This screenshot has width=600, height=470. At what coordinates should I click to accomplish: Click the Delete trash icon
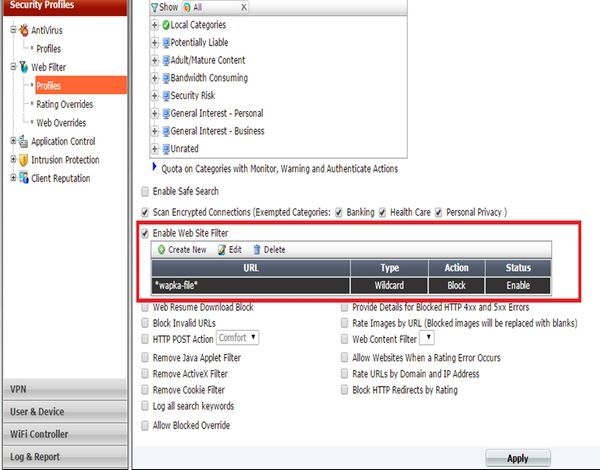(257, 250)
